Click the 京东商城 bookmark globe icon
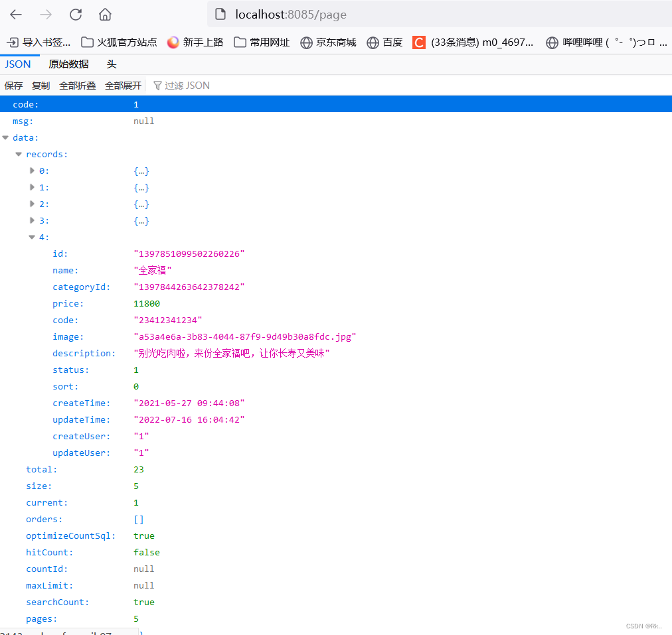672x635 pixels. (x=306, y=42)
